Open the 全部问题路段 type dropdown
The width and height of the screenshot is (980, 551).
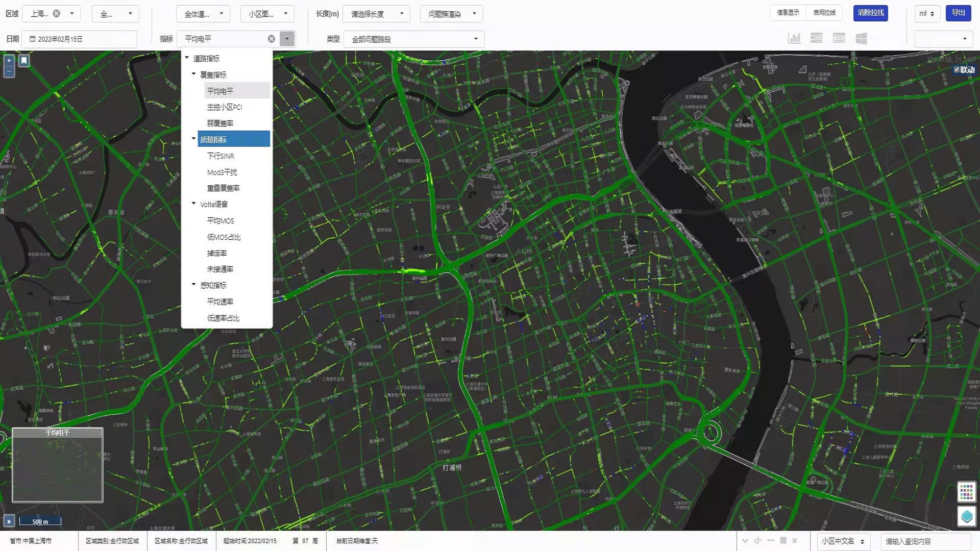(x=414, y=39)
